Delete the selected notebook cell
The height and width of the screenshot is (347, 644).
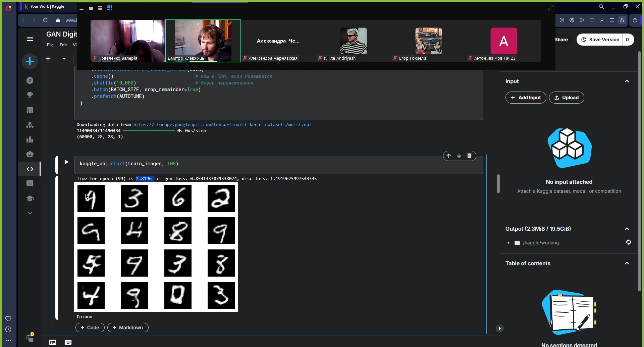tap(469, 156)
